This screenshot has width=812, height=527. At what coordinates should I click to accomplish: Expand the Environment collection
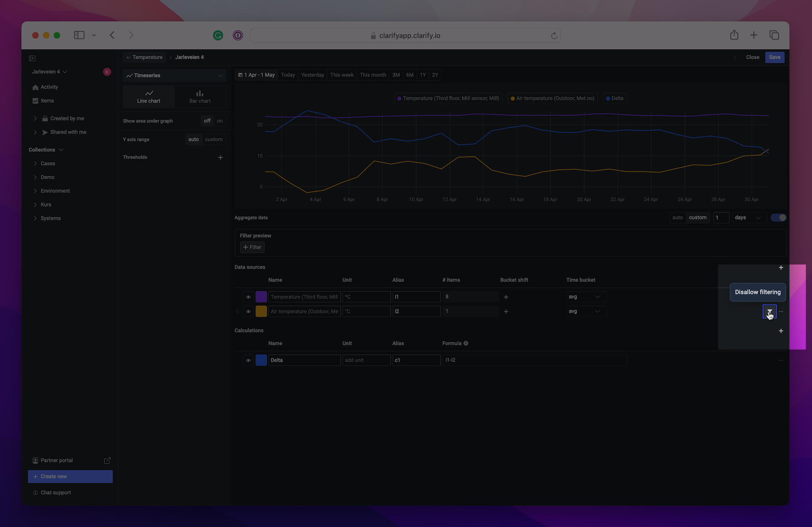coord(35,191)
